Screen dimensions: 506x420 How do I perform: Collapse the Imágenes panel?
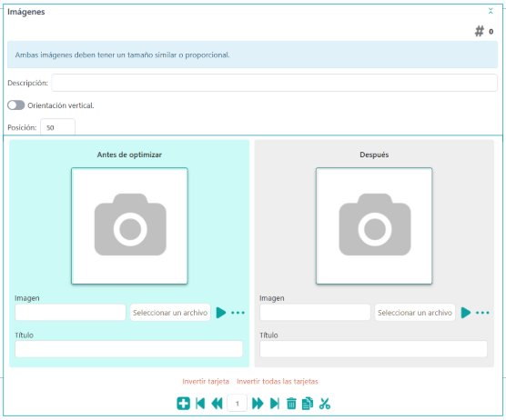491,11
